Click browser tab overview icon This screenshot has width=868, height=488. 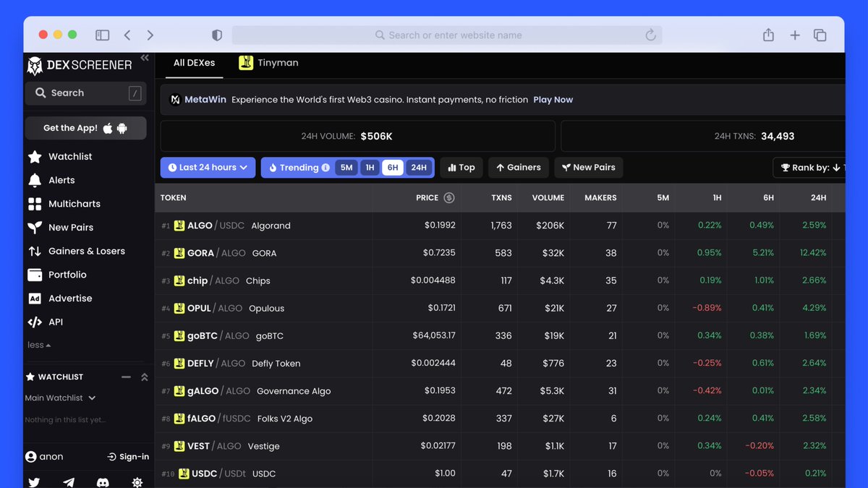820,35
